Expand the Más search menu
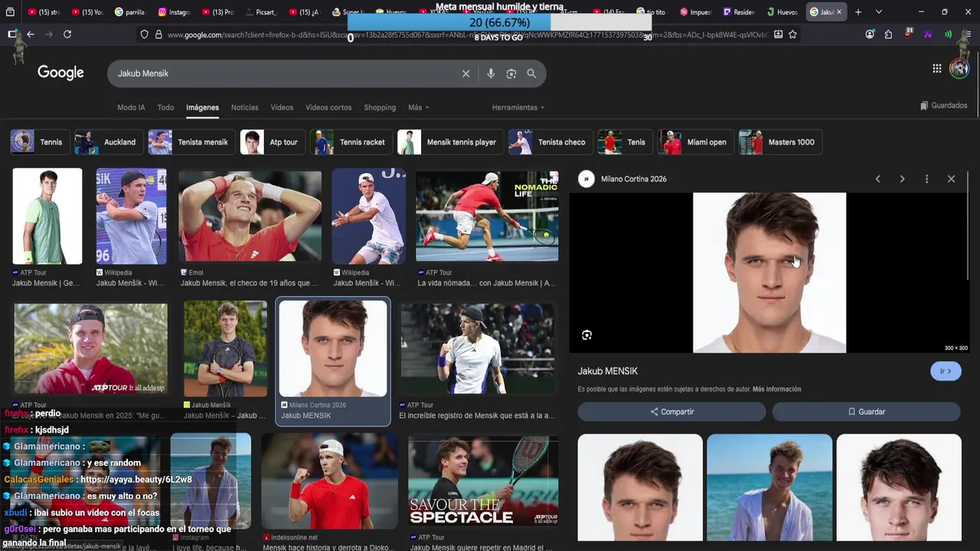This screenshot has height=551, width=980. coord(418,108)
